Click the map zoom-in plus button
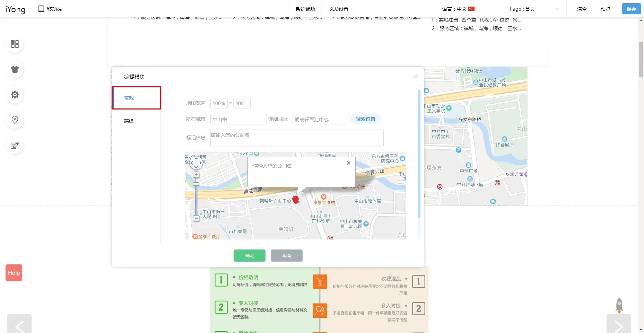The image size is (644, 333). (196, 175)
